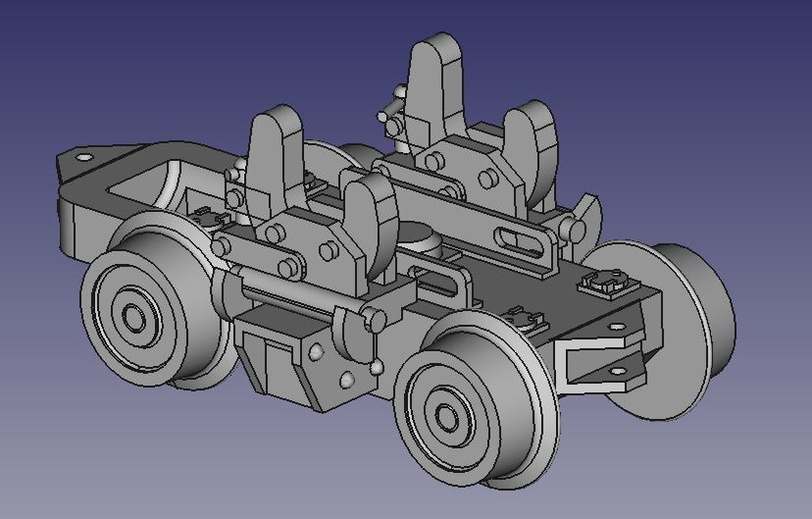Select the lower hole in the right-side bracket

point(618,371)
